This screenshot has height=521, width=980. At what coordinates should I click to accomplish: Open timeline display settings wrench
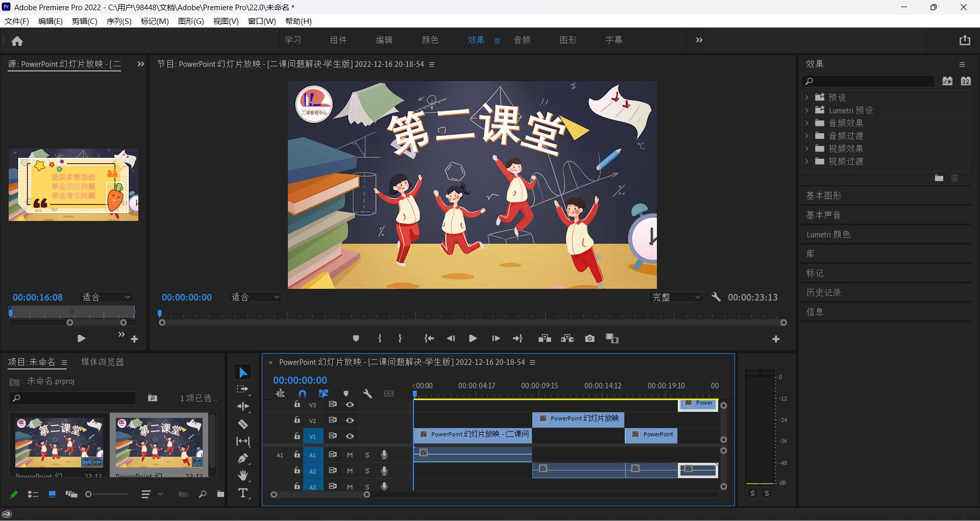(367, 393)
